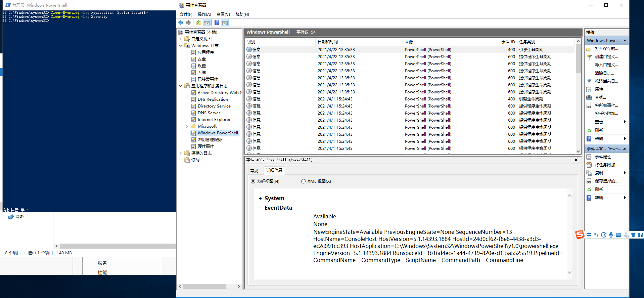Select the Directory Service log in tree
Screen dimensions: 644x298
(214, 106)
